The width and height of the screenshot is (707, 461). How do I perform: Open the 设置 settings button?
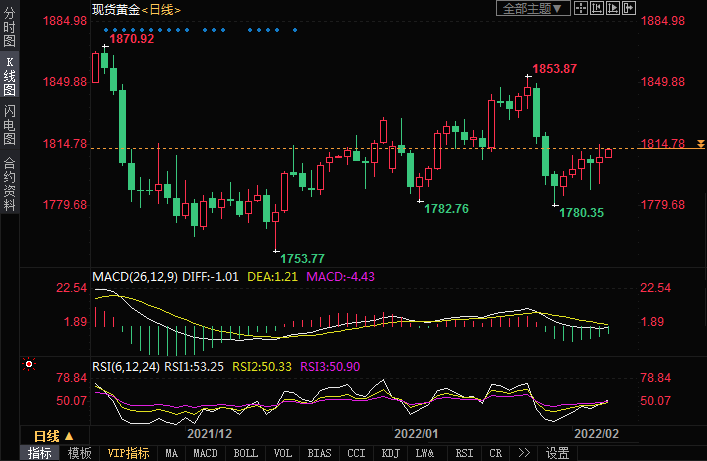click(x=557, y=453)
